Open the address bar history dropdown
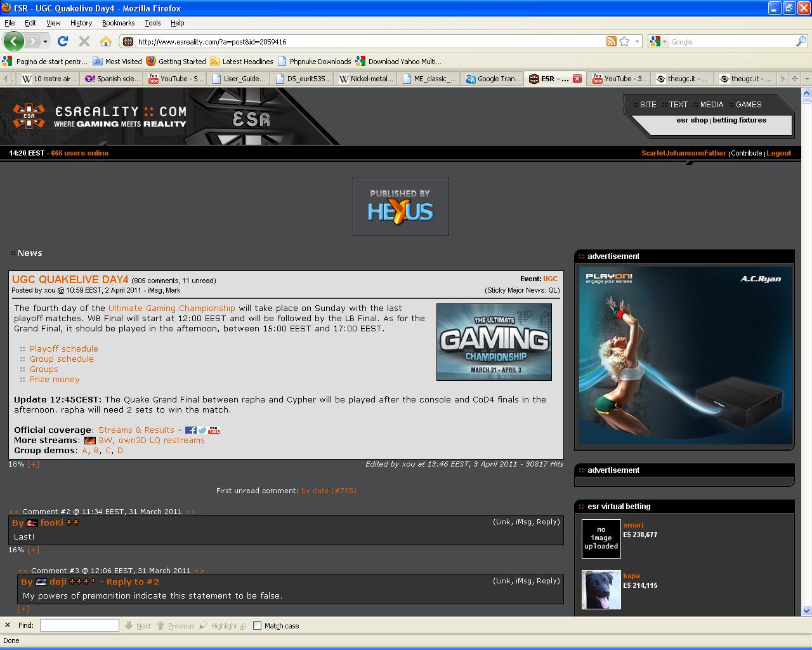Screen dimensions: 812x650 638,41
